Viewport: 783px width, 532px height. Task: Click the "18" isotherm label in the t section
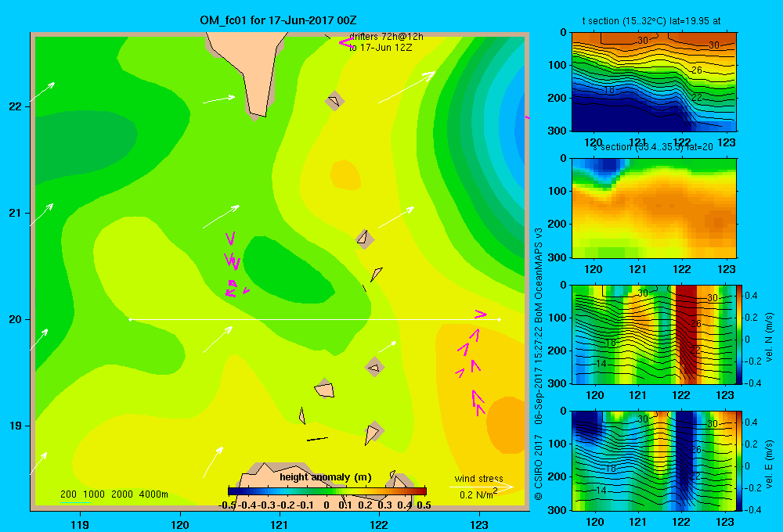coord(608,90)
